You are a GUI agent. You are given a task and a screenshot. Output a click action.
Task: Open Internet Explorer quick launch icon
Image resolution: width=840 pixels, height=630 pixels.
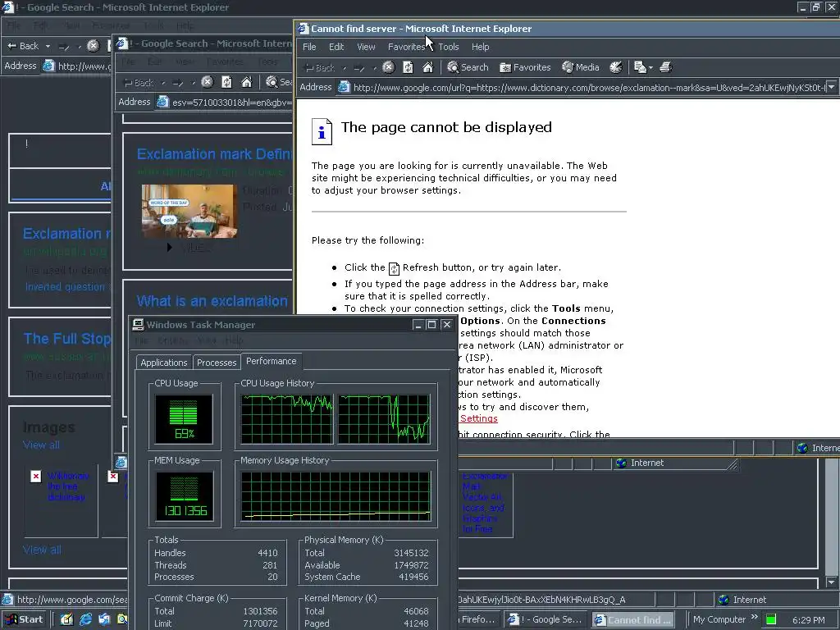coord(85,619)
